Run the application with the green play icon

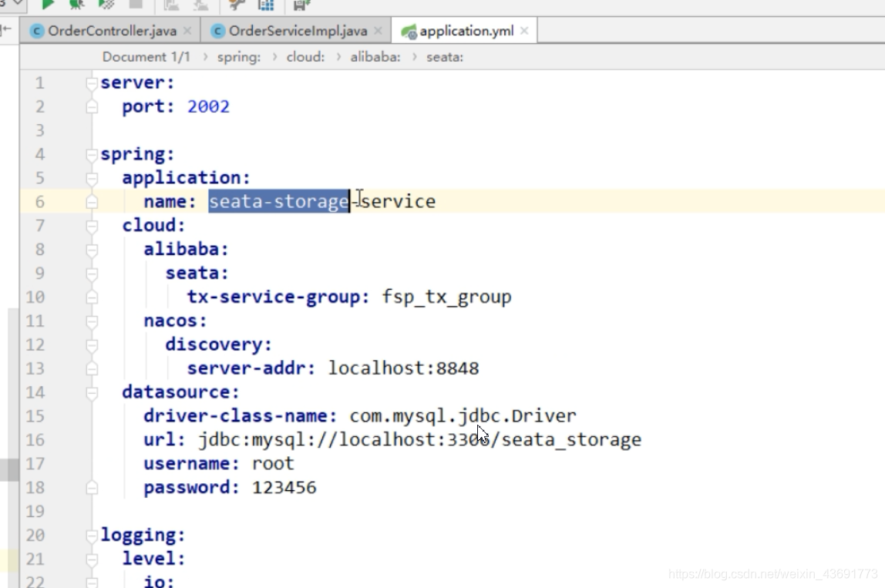[x=48, y=5]
